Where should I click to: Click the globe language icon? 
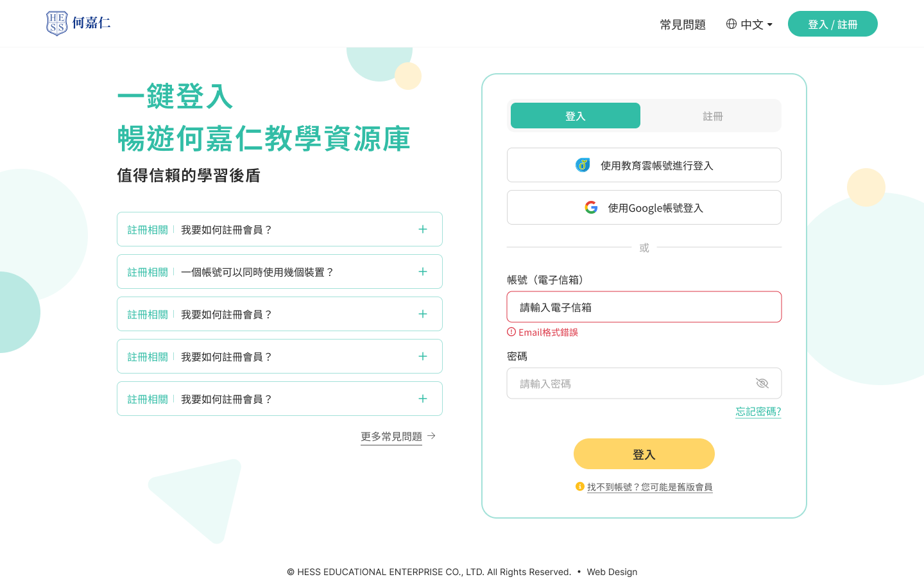(x=732, y=24)
